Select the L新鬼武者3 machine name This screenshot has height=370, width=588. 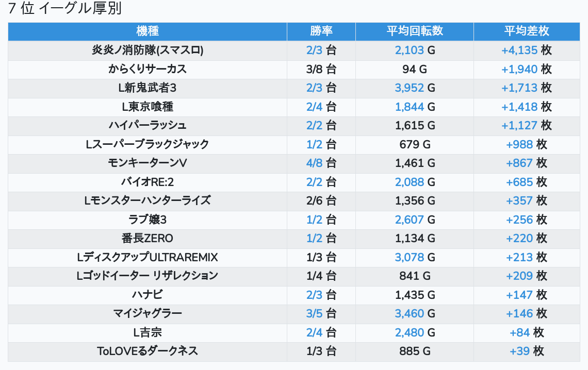tap(148, 88)
